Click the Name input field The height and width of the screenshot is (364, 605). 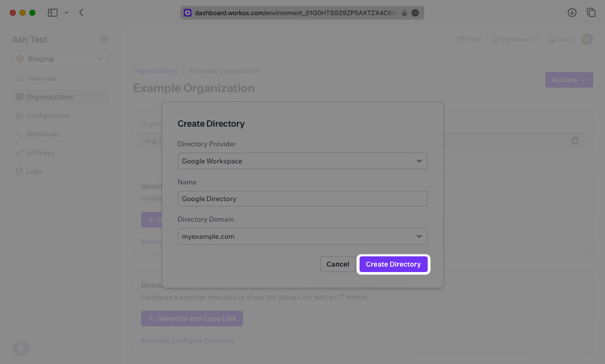point(302,199)
